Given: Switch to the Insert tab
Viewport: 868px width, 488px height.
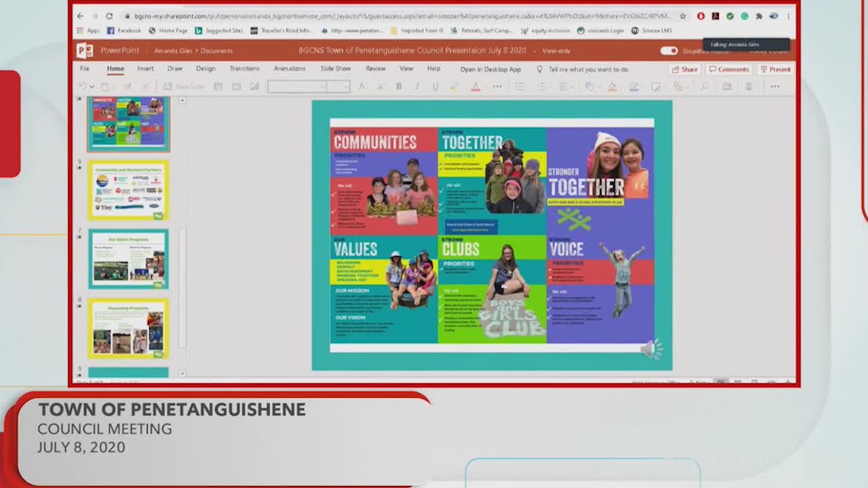Looking at the screenshot, I should (145, 69).
